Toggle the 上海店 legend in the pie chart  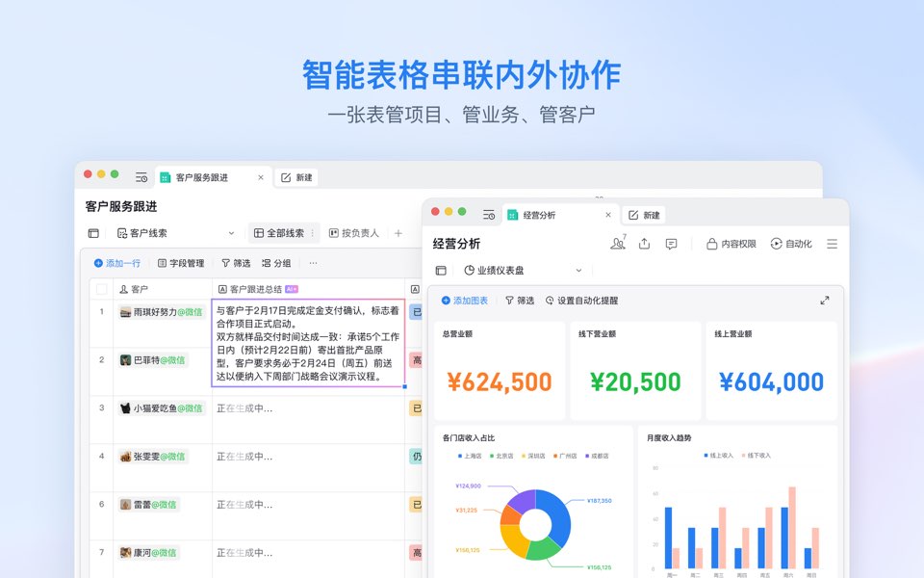point(468,455)
